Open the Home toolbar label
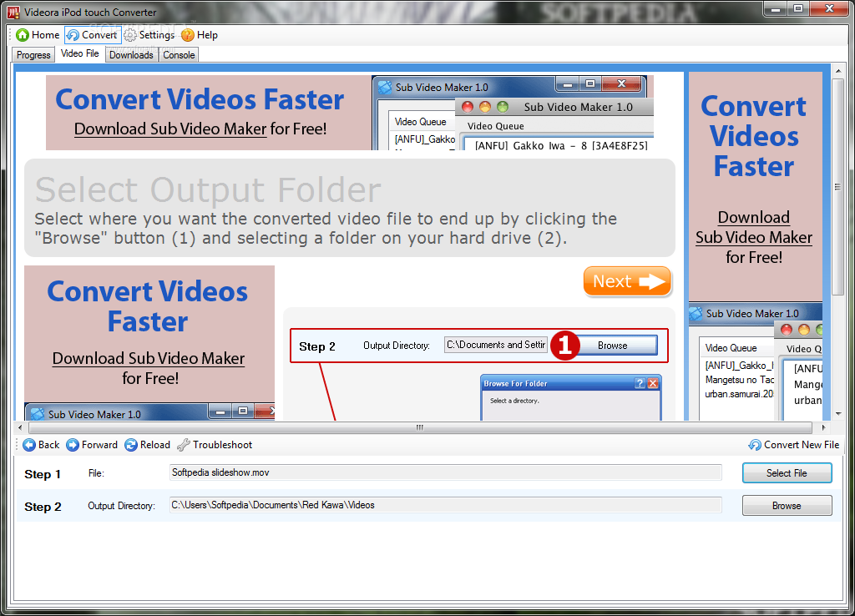This screenshot has width=855, height=616. click(x=45, y=35)
